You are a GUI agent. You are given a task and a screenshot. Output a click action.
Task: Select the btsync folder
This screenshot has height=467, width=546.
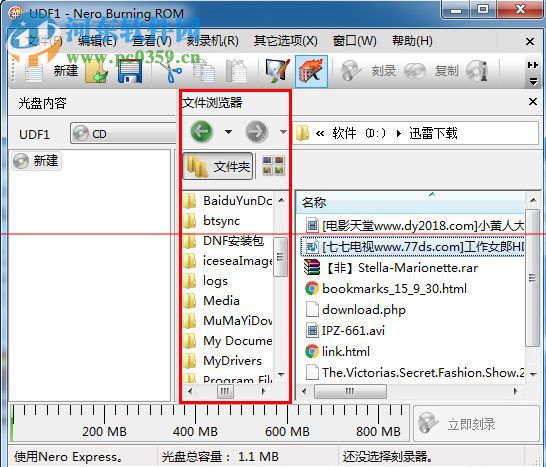click(x=212, y=221)
